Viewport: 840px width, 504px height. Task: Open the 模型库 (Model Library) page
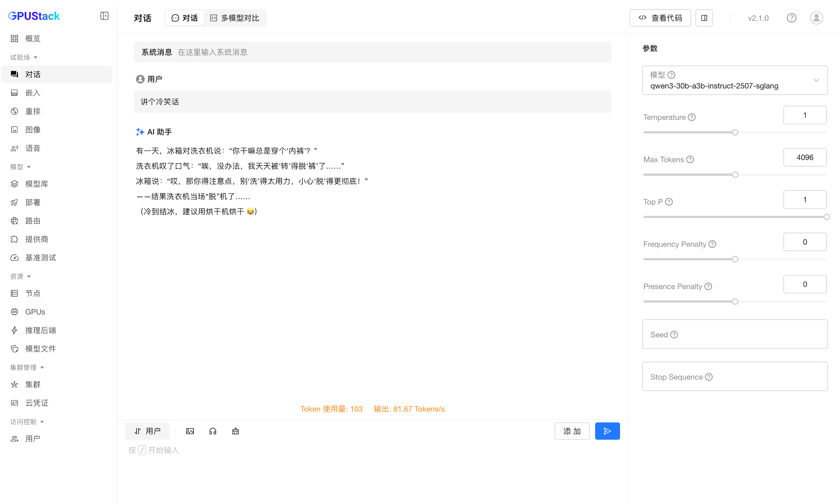point(37,183)
